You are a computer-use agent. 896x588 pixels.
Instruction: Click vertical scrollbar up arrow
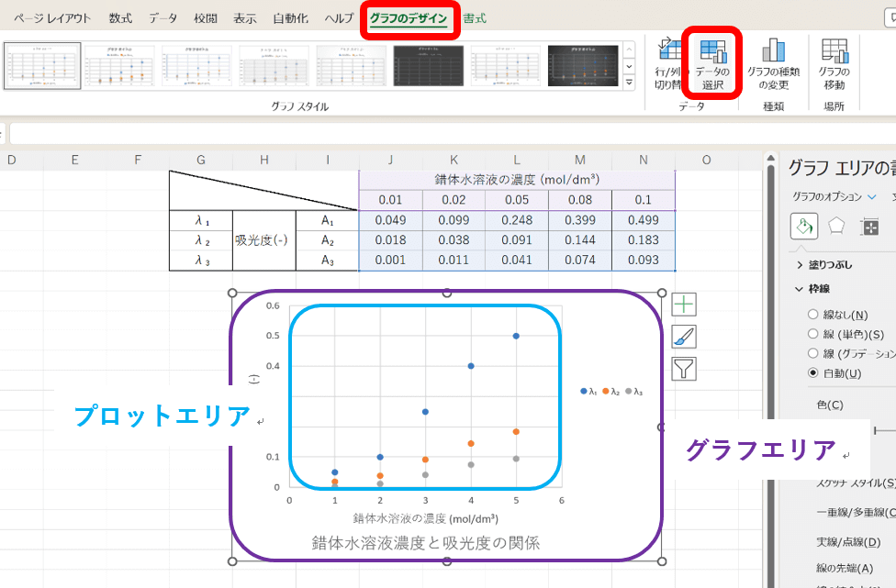tap(770, 158)
